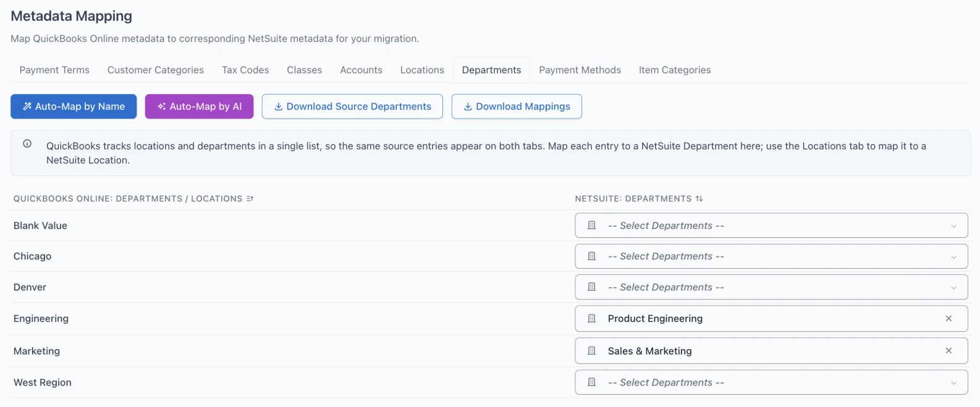Click Download Source Departments button
The height and width of the screenshot is (407, 980).
click(352, 106)
